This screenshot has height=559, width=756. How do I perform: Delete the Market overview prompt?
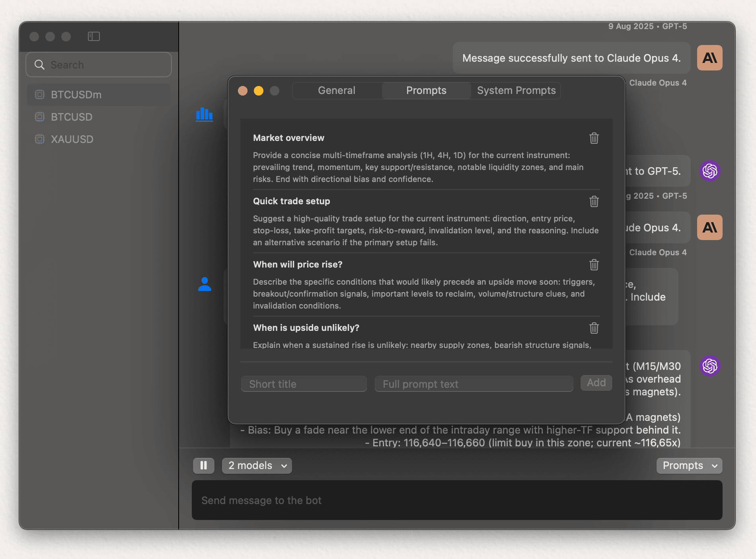coord(594,139)
